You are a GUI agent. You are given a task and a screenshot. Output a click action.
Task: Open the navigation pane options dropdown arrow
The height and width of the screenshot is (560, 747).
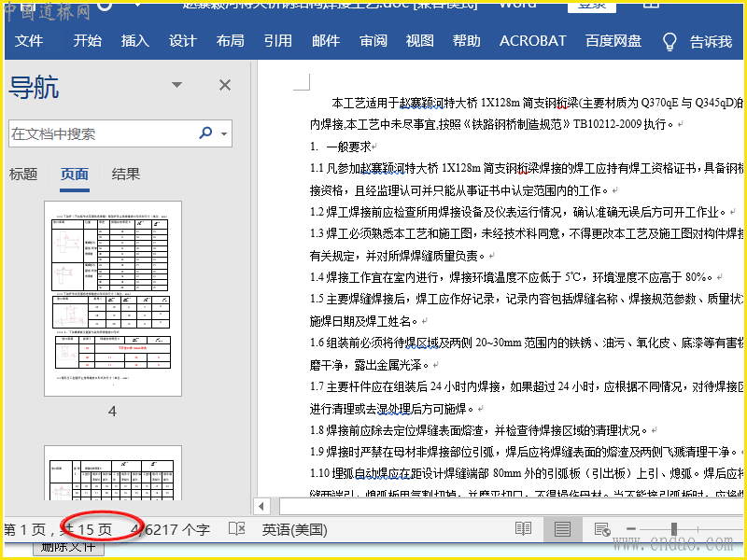(176, 85)
